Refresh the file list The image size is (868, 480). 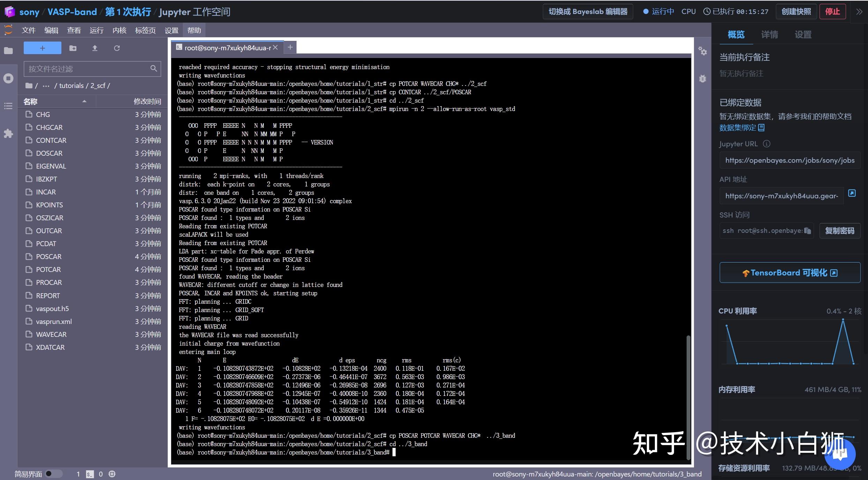click(x=117, y=48)
